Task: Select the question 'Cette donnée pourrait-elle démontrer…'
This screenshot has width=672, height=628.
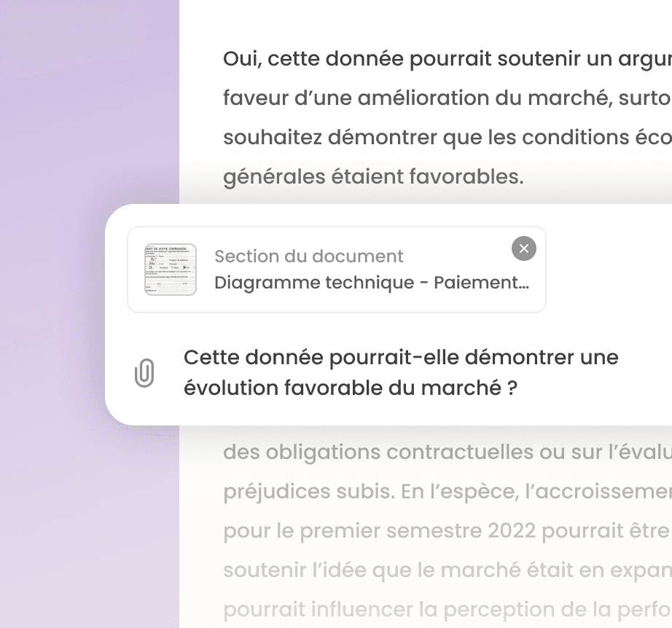Action: click(401, 372)
